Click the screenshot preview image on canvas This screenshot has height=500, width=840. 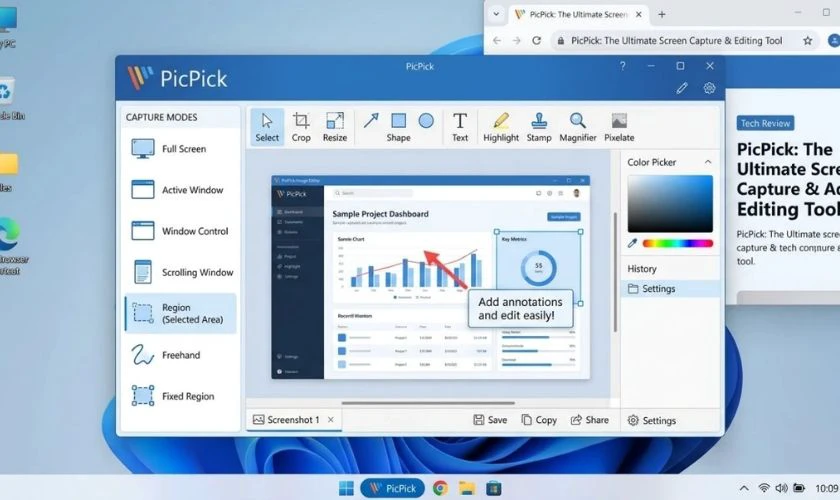(x=431, y=278)
